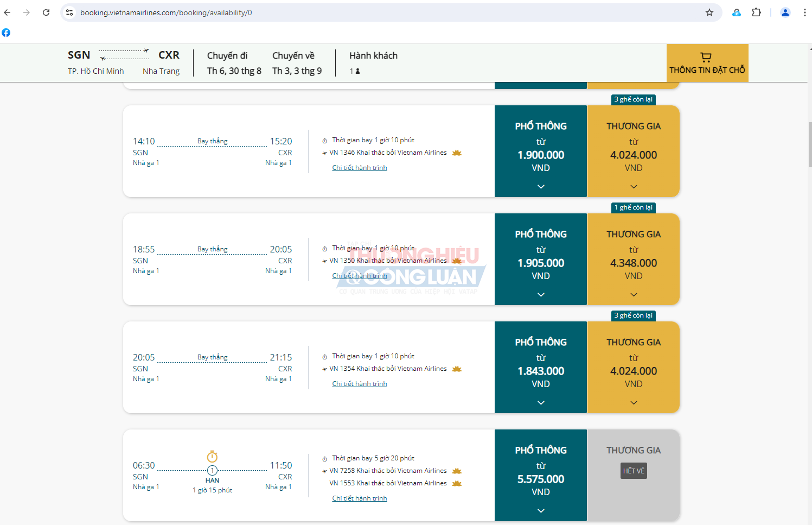Click lotus logo beside VN 1553
812x525 pixels.
[x=457, y=483]
